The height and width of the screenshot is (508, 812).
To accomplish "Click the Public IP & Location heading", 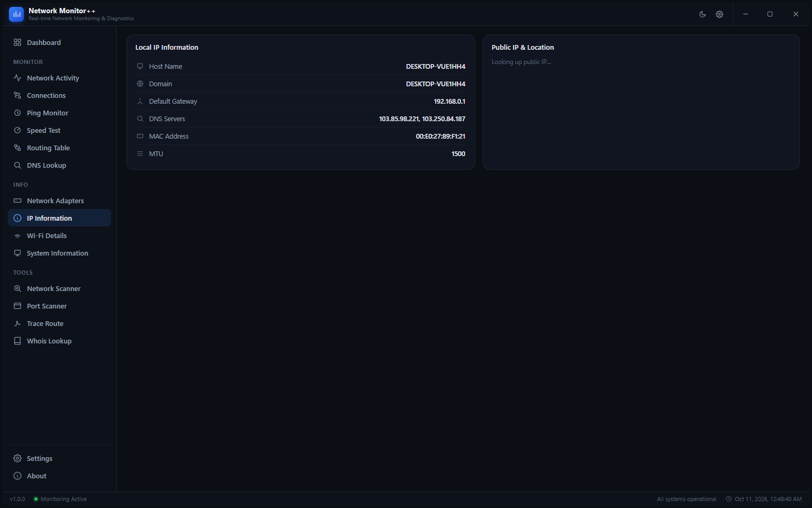I will coord(523,47).
